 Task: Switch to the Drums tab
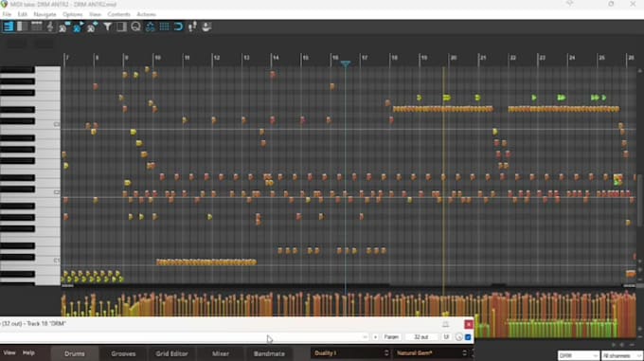pyautogui.click(x=74, y=353)
